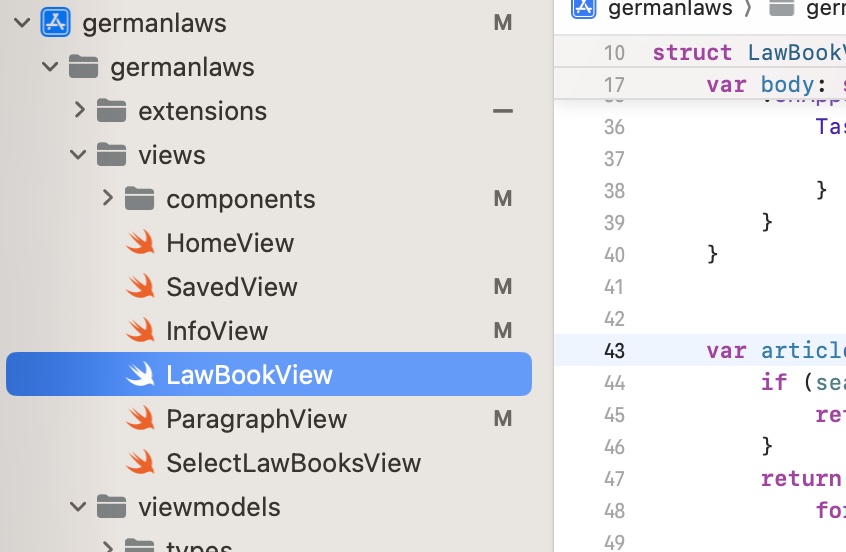Click the extensions folder icon

[x=111, y=111]
